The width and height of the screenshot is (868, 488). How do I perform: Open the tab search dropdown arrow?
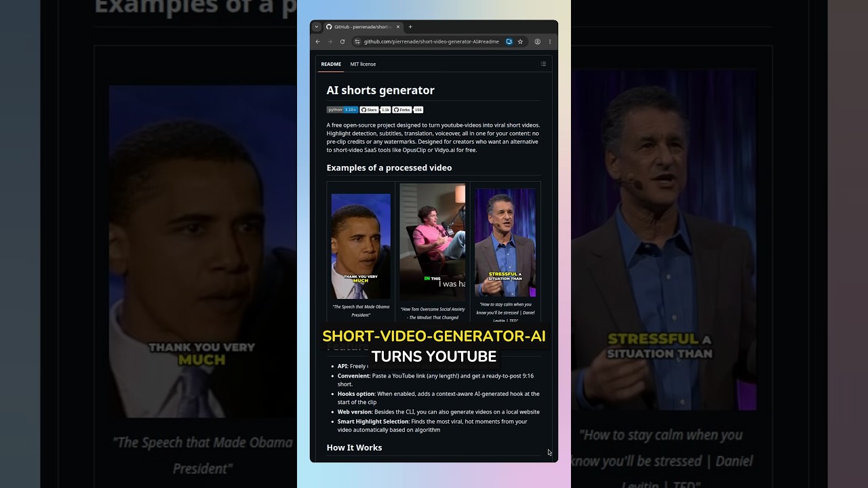click(x=316, y=27)
